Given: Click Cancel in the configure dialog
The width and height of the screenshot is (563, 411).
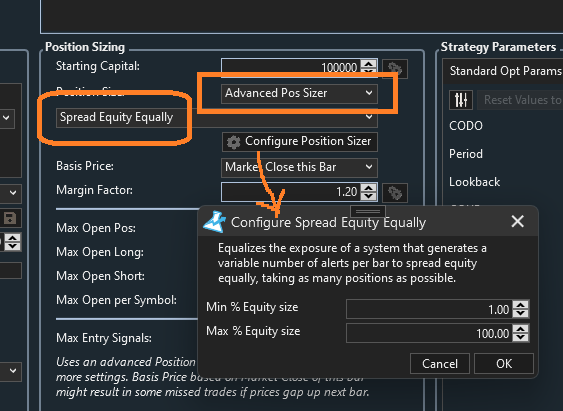Looking at the screenshot, I should coord(440,364).
